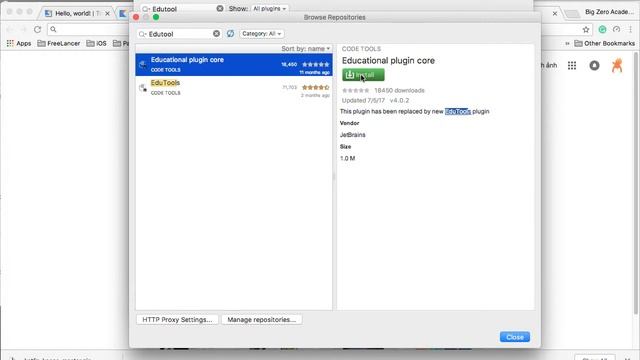This screenshot has width=640, height=360.
Task: Clear the Edutool search field
Action: (216, 33)
